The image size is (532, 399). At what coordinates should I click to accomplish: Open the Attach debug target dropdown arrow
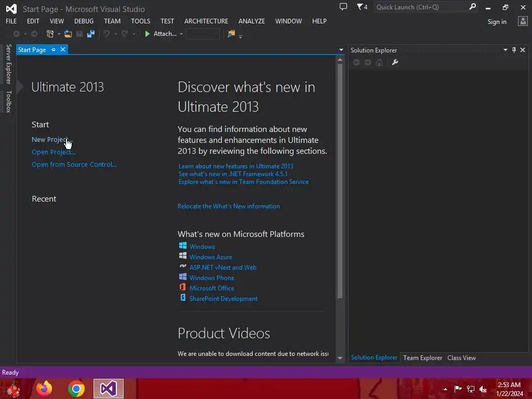[x=181, y=34]
